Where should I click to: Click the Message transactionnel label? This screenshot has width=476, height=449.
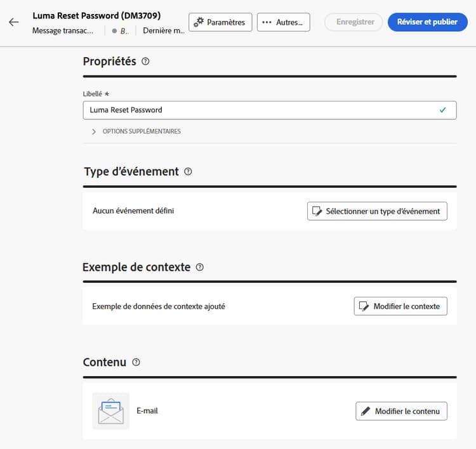[63, 30]
